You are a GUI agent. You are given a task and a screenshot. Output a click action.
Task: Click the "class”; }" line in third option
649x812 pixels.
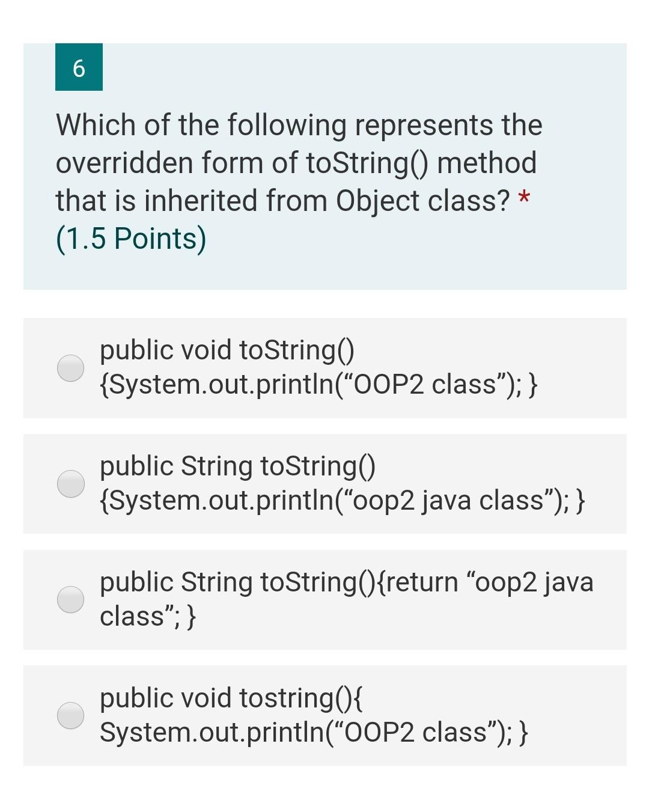point(148,616)
